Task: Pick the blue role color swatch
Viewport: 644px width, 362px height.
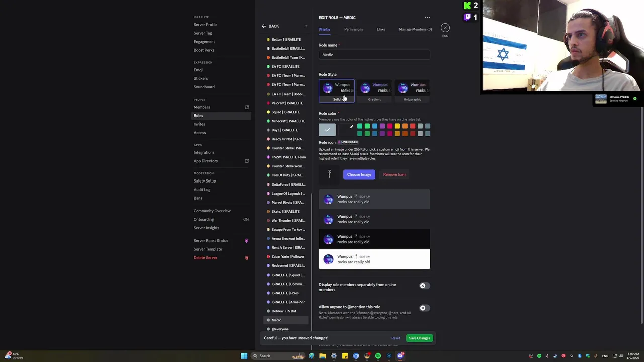Action: 375,126
